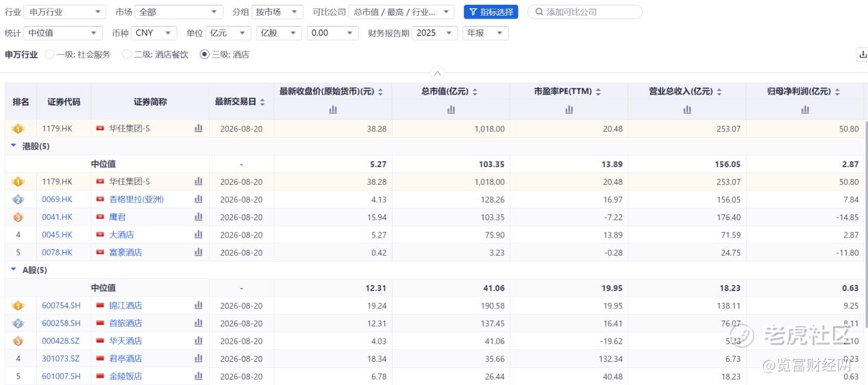This screenshot has width=868, height=385.
Task: Open chart icon beside 大酒店
Action: 199,235
